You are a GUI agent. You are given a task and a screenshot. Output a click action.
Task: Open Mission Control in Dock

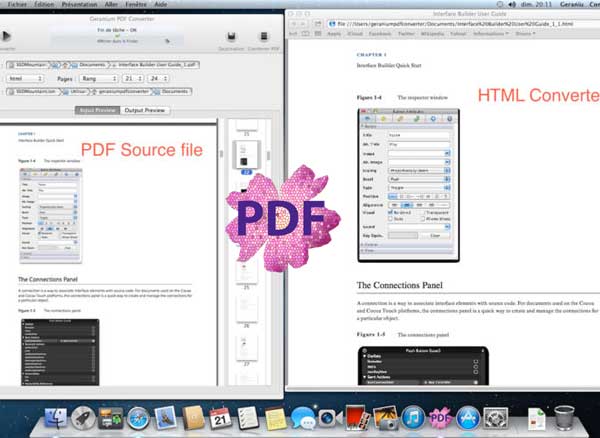click(111, 418)
